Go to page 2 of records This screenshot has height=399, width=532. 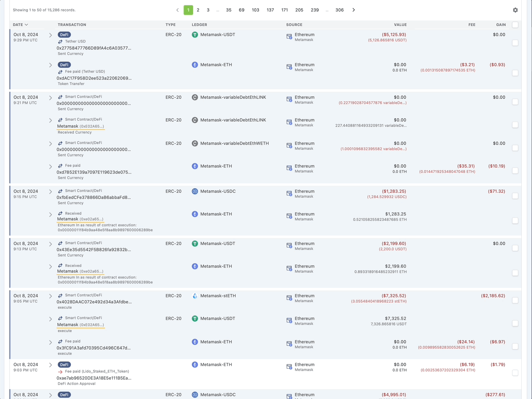point(198,10)
